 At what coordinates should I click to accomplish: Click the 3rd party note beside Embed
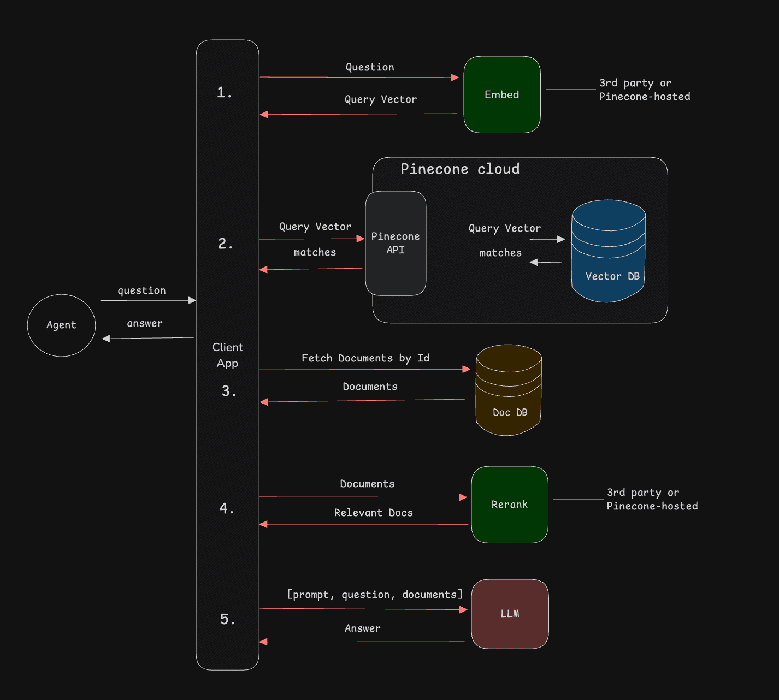[644, 90]
